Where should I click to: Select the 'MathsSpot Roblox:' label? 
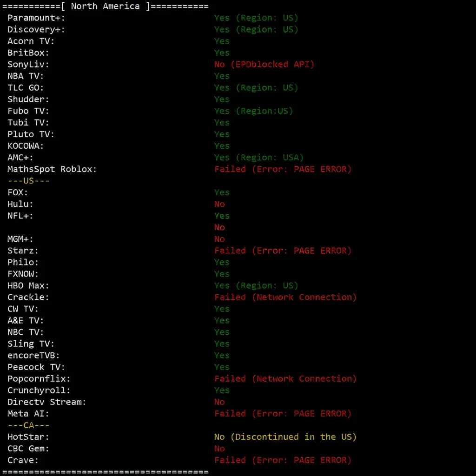pyautogui.click(x=52, y=169)
